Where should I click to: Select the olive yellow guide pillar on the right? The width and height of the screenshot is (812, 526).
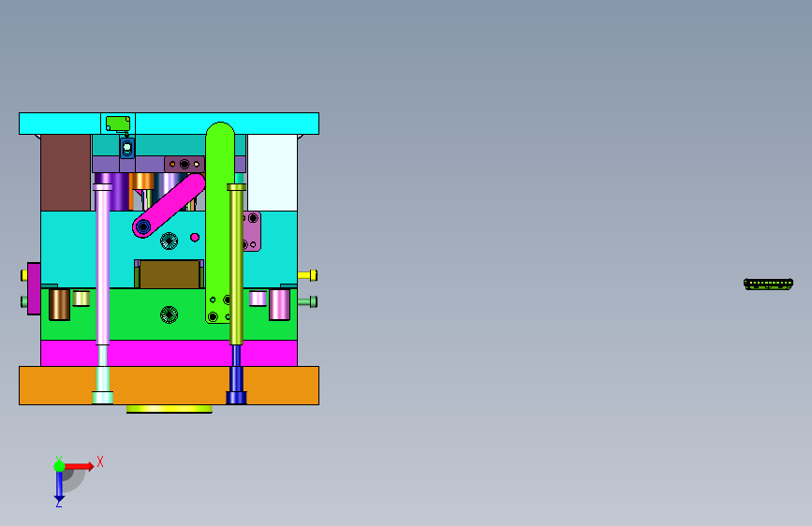236,264
